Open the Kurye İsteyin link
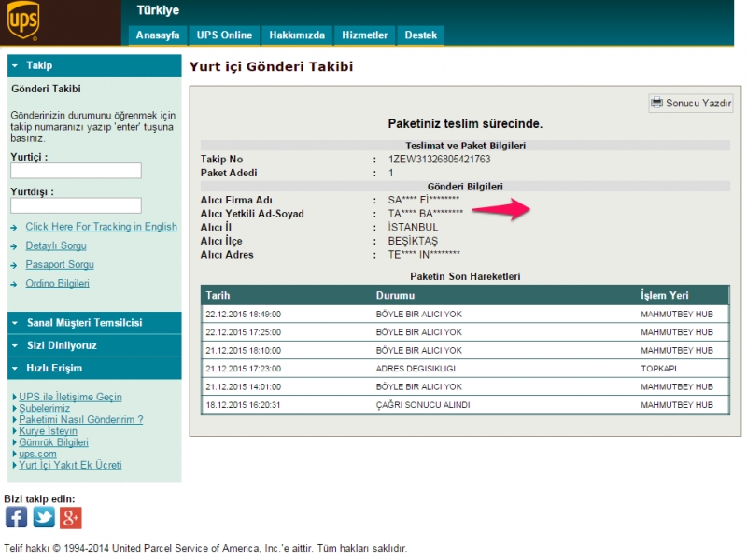The image size is (747, 560). click(x=48, y=431)
